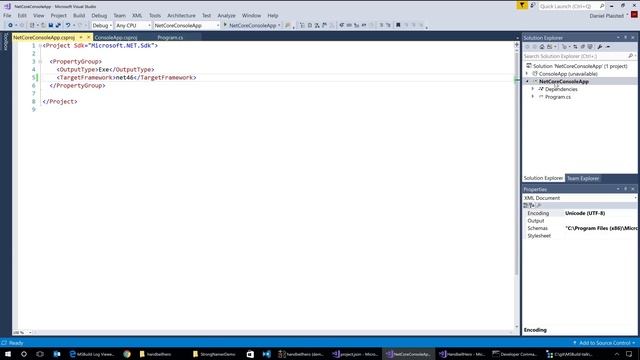640x360 pixels.
Task: Click the Collapse All icon in Solution Explorer
Action: pos(582,47)
